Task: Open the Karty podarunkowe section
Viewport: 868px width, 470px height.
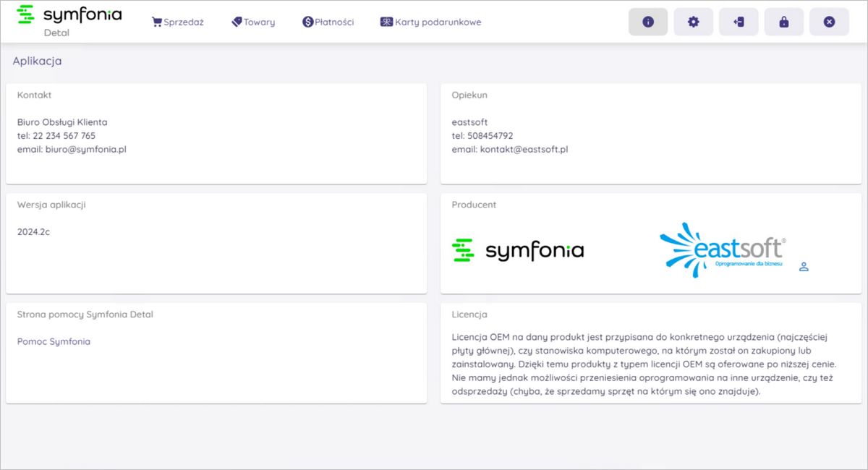Action: coord(430,22)
